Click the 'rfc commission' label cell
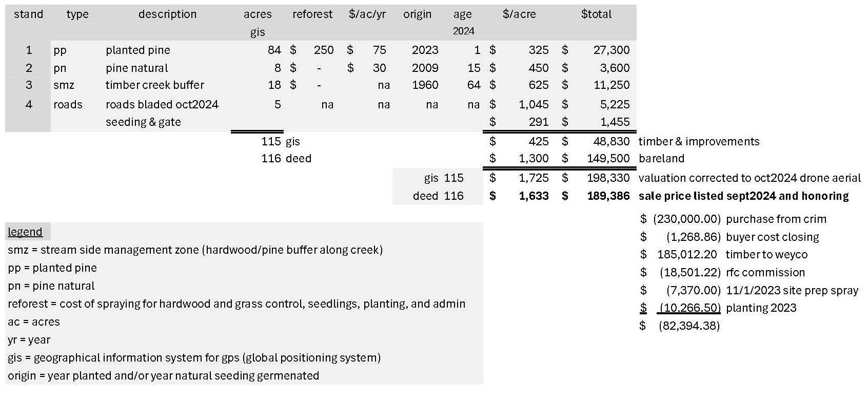 coord(765,273)
